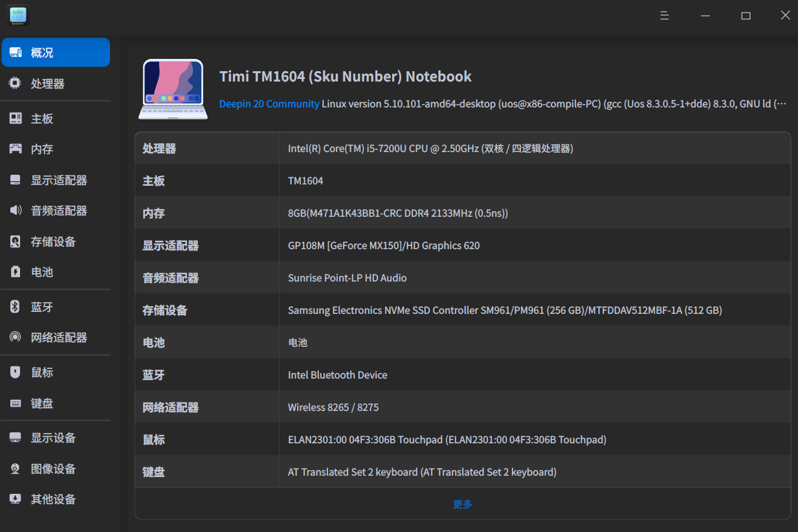Click the motherboard (主板) icon
This screenshot has height=532, width=798.
pyautogui.click(x=16, y=118)
